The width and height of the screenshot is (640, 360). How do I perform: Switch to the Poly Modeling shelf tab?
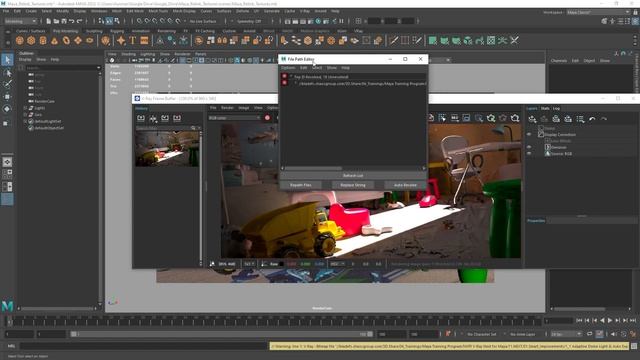coord(65,31)
